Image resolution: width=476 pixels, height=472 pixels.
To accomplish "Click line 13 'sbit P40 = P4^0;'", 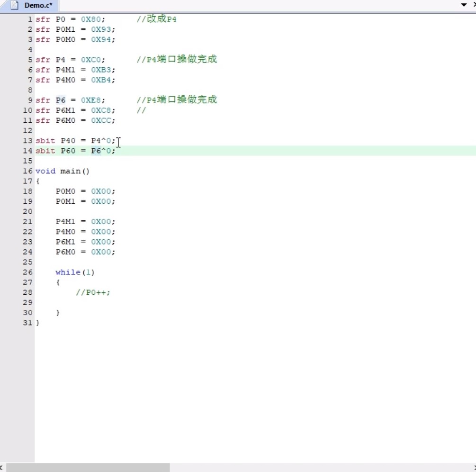I will (75, 141).
